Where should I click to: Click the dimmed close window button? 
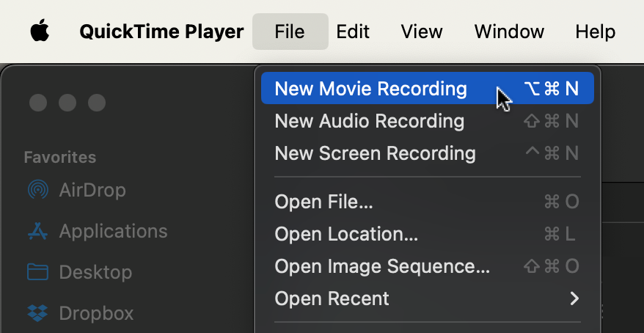click(x=38, y=102)
